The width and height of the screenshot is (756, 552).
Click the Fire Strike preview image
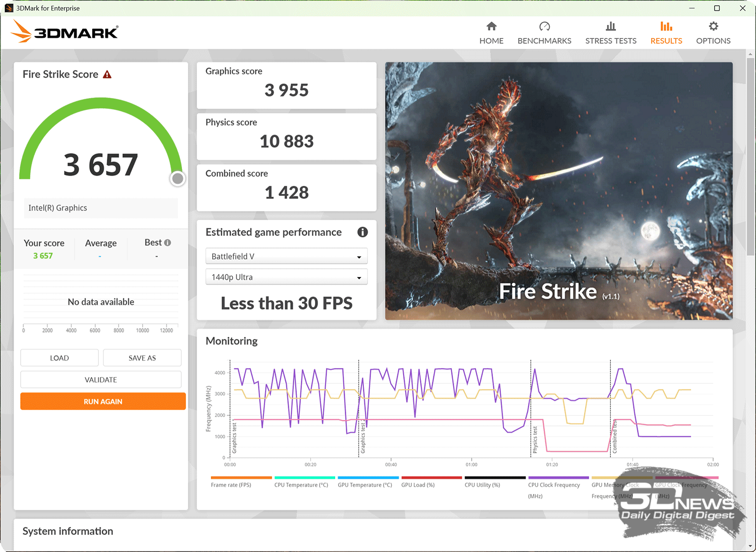558,191
